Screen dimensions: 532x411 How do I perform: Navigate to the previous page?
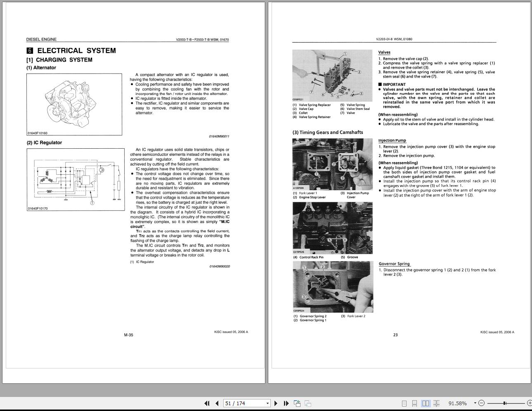(216, 403)
